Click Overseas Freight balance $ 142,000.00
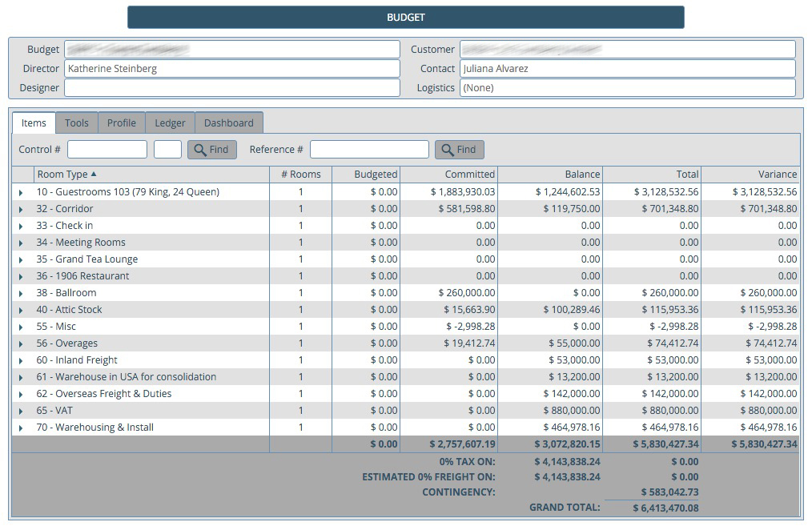Viewport: 812px width, 530px height. pos(572,394)
